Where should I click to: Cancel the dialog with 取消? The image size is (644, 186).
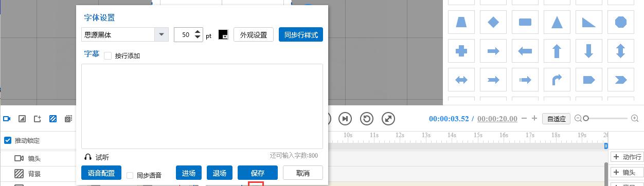coord(303,173)
